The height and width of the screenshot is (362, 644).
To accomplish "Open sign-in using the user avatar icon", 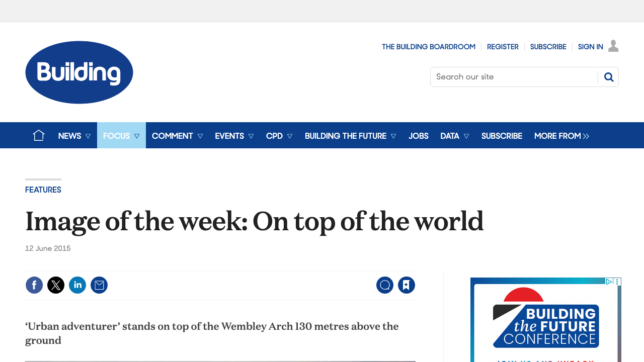I will point(612,45).
